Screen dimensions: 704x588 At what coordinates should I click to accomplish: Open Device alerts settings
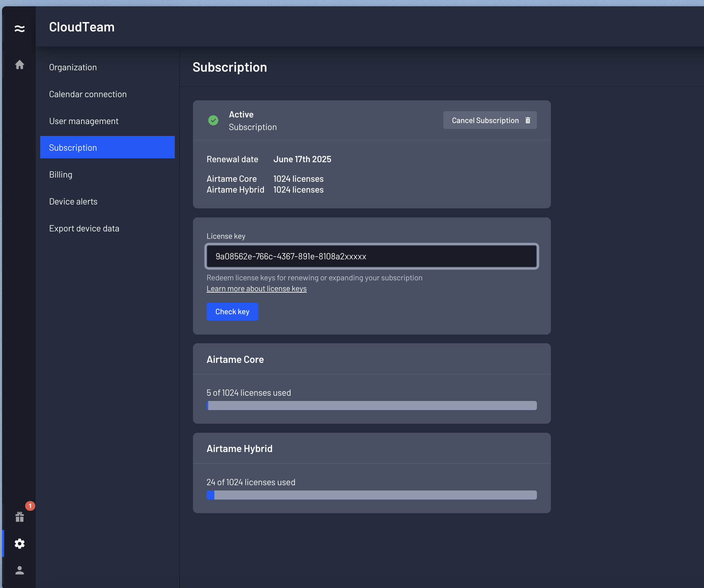[x=73, y=202]
